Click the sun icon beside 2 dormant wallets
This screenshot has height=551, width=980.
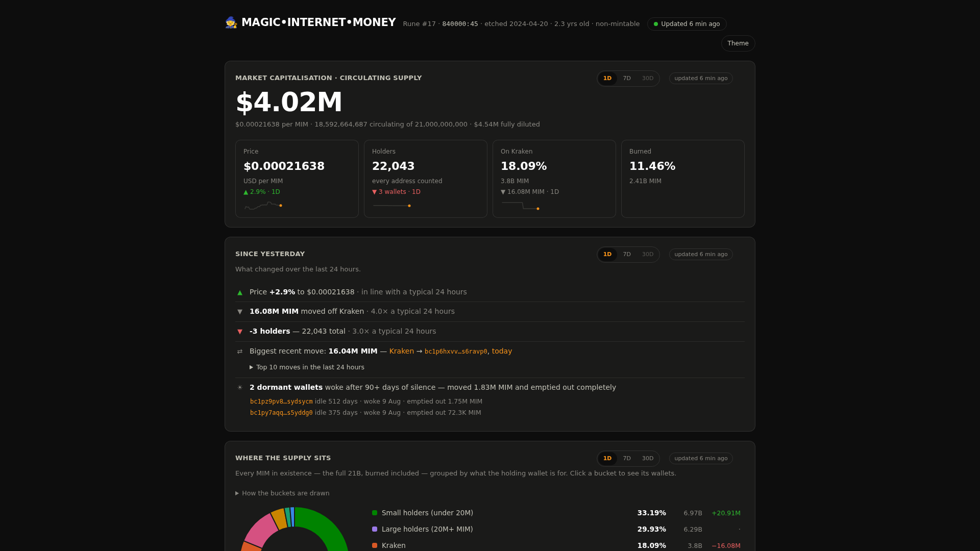(x=240, y=388)
